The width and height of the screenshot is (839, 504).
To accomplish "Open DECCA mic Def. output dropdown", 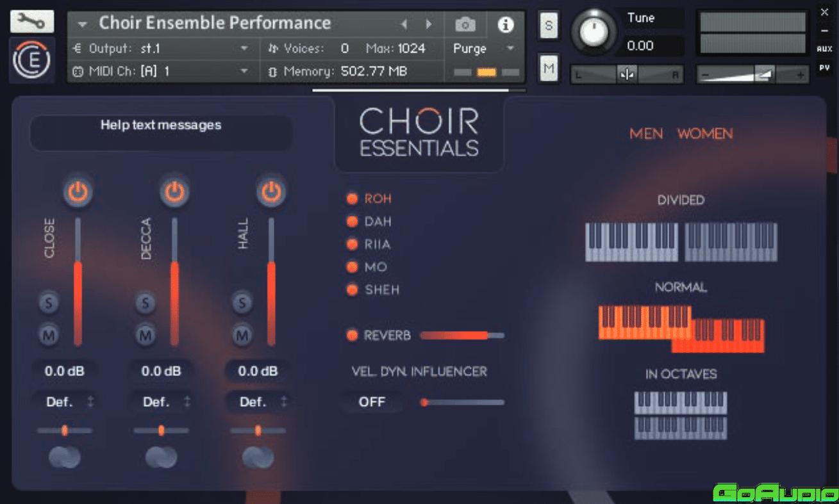I will tap(161, 402).
